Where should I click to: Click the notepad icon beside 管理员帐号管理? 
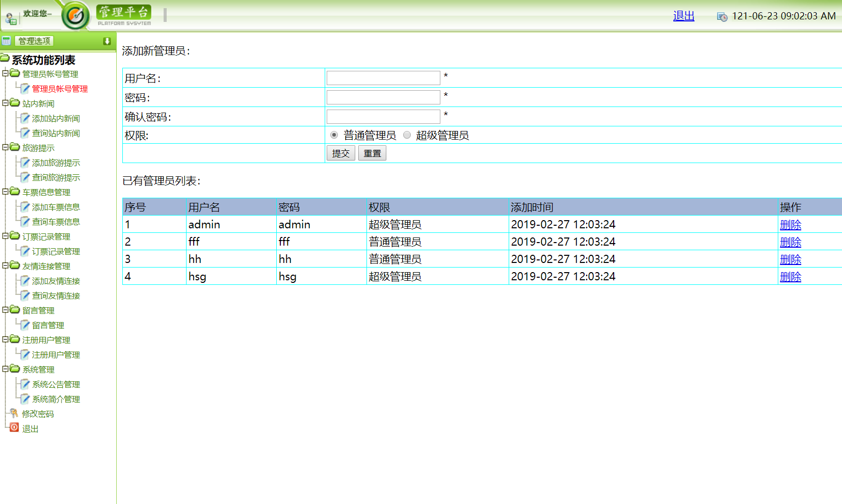pos(24,88)
